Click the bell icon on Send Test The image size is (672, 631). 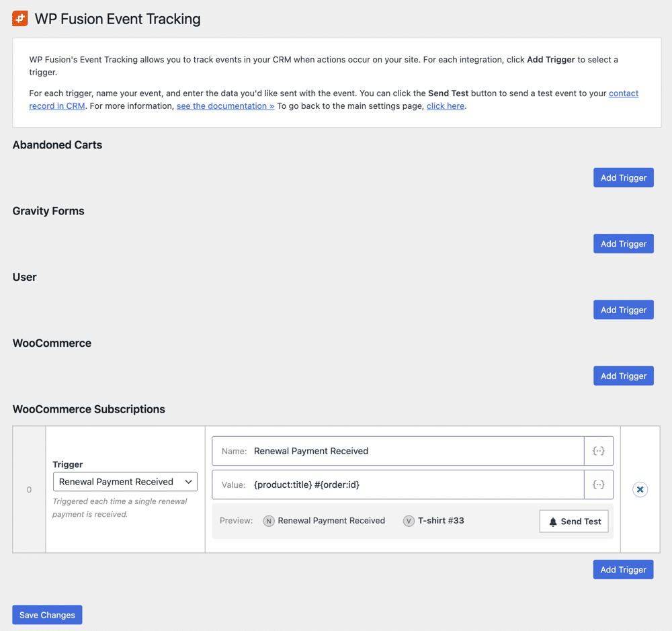553,521
